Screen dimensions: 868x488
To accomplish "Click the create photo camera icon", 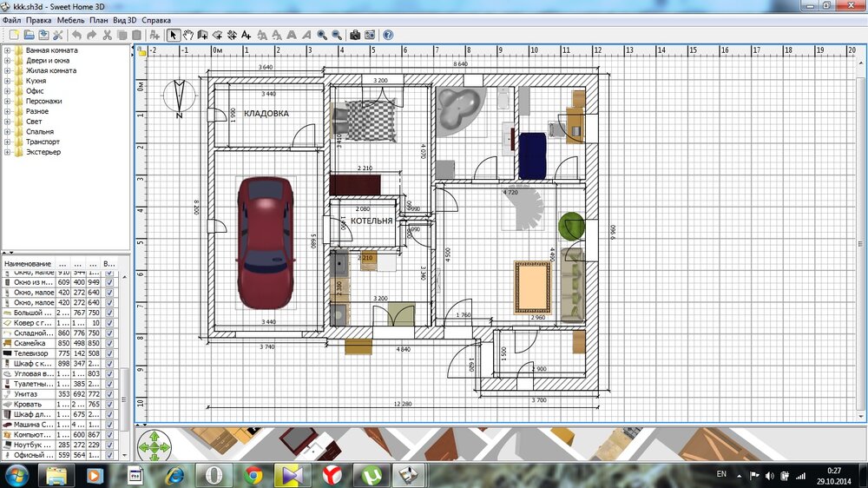I will (355, 35).
